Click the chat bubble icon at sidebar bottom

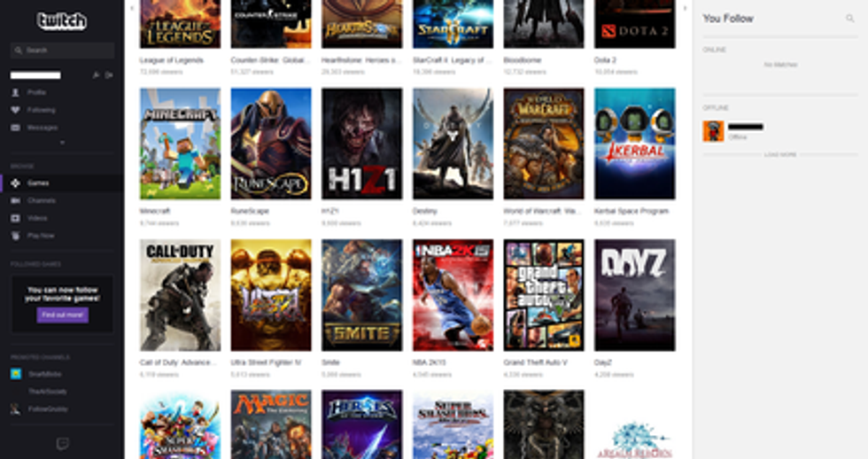click(x=62, y=444)
